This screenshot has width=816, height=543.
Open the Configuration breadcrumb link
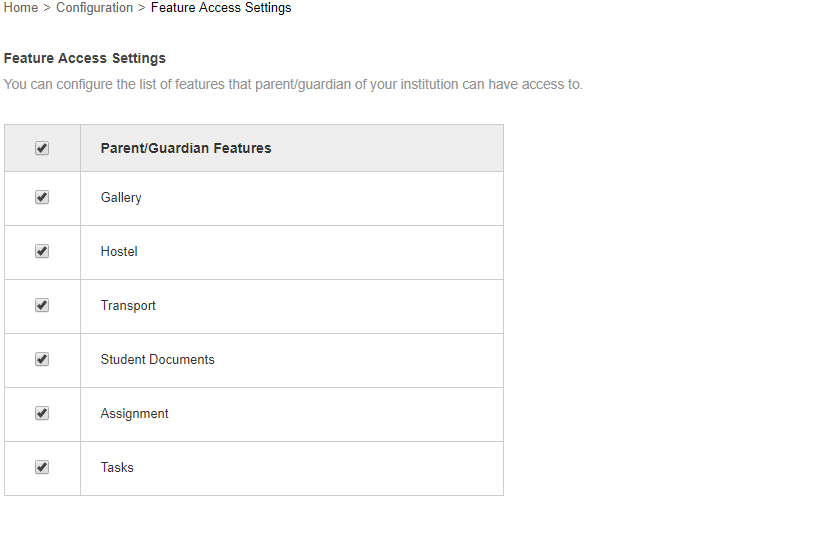(x=94, y=8)
